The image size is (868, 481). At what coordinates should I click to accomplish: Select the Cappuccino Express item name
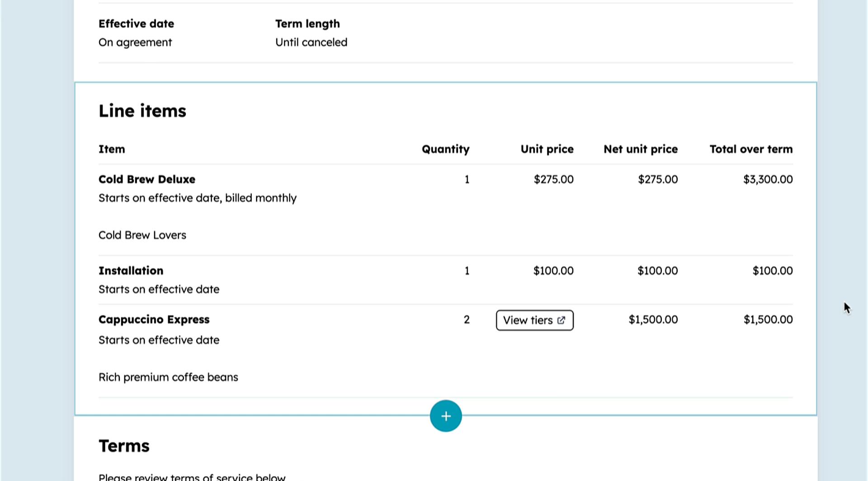click(x=154, y=320)
